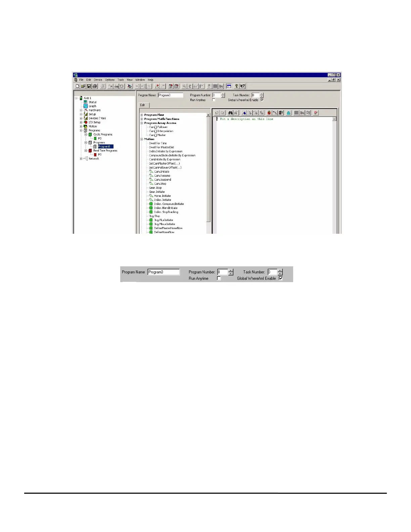The image size is (411, 532).
Task: Click the DefineMasterHomeNow green star icon
Action: click(x=151, y=228)
